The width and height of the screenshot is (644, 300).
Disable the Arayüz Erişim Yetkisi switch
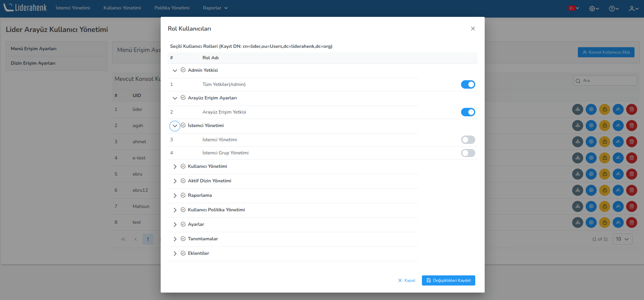click(468, 112)
